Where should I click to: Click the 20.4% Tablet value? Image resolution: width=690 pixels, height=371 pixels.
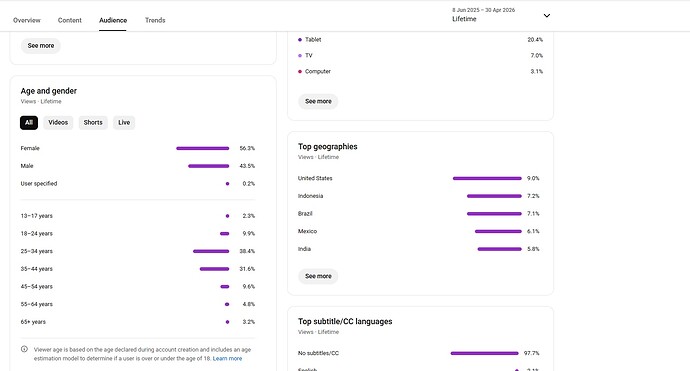coord(535,40)
